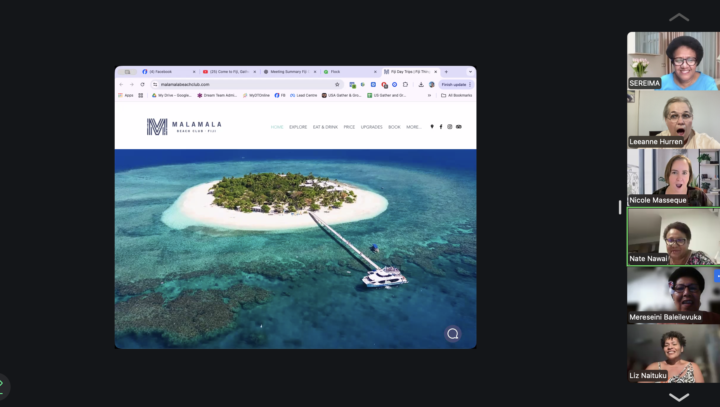Image resolution: width=720 pixels, height=407 pixels.
Task: Select Mereseini Baleilevuka's video tile
Action: pyautogui.click(x=673, y=295)
